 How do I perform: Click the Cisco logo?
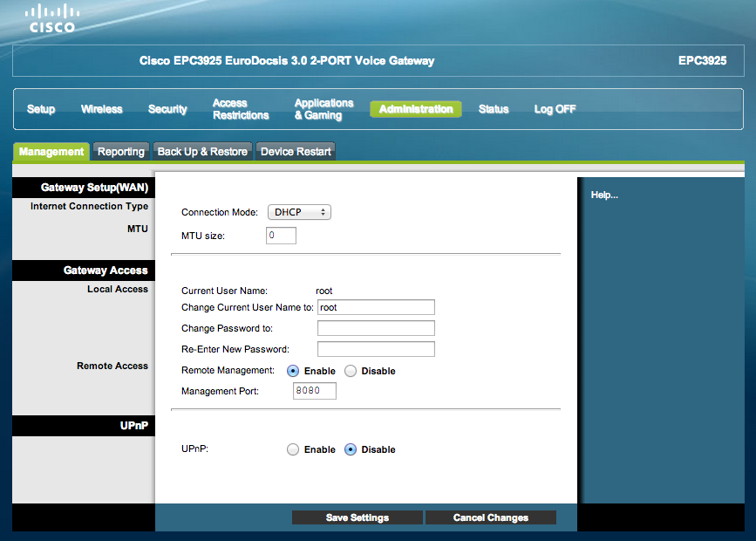52,19
